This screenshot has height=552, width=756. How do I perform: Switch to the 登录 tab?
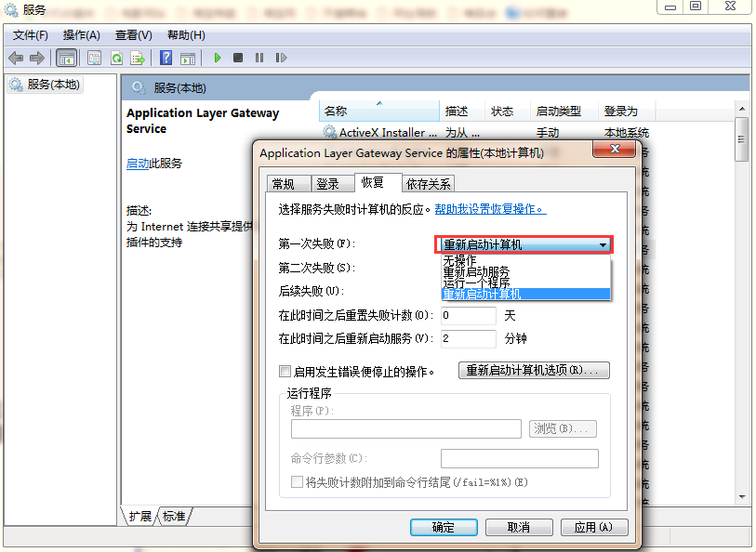click(333, 184)
